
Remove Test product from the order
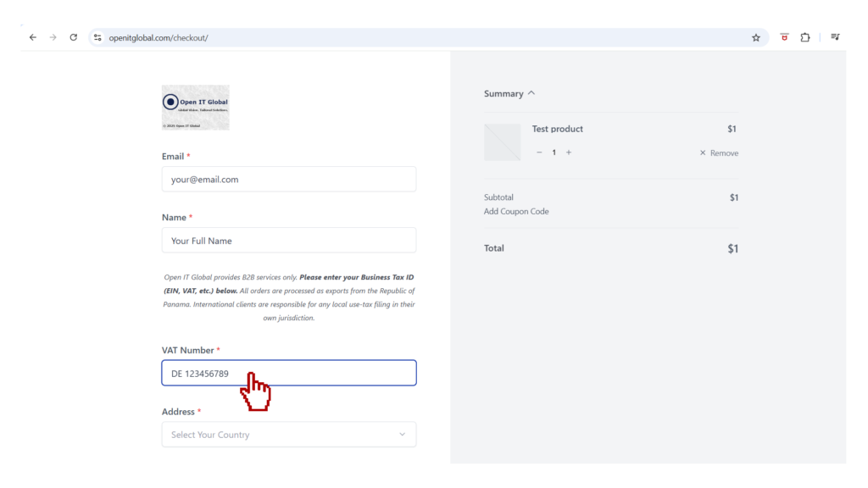pos(719,153)
